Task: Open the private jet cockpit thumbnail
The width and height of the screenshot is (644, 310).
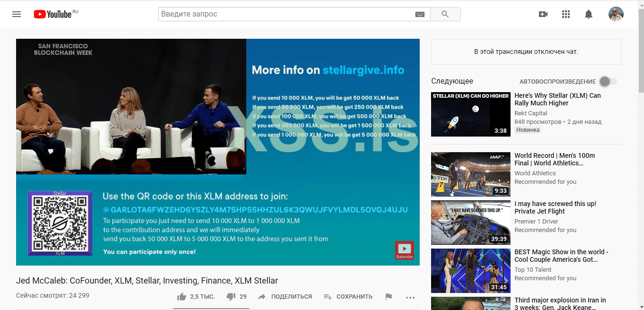Action: 471,222
